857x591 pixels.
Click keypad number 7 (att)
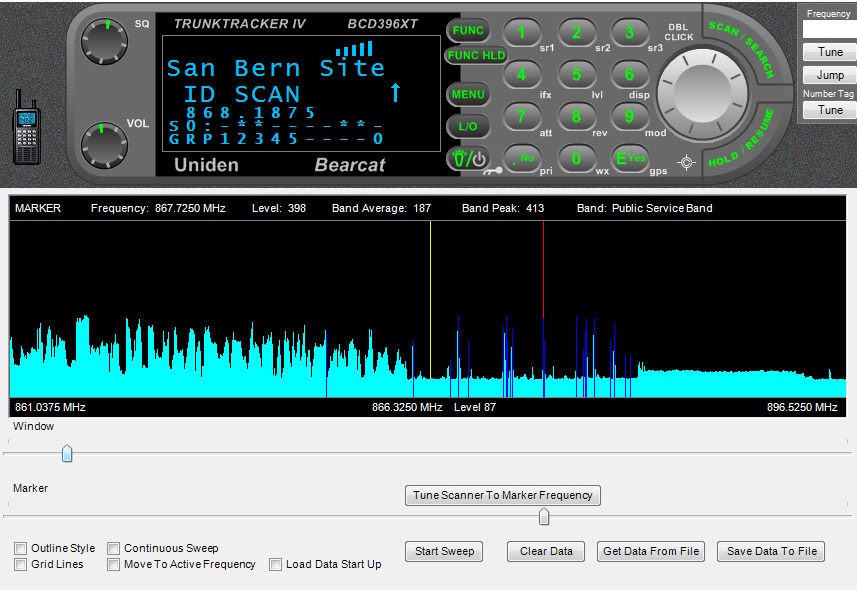tap(521, 116)
